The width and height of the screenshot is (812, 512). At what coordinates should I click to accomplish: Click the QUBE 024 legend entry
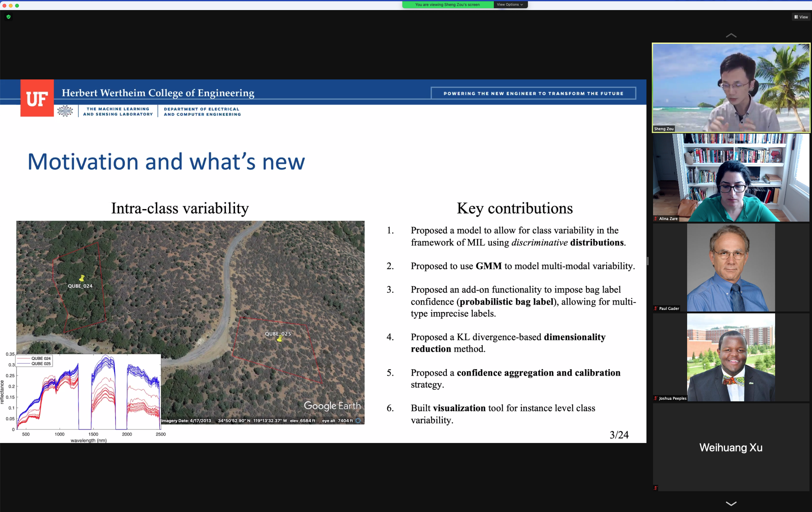pyautogui.click(x=34, y=358)
